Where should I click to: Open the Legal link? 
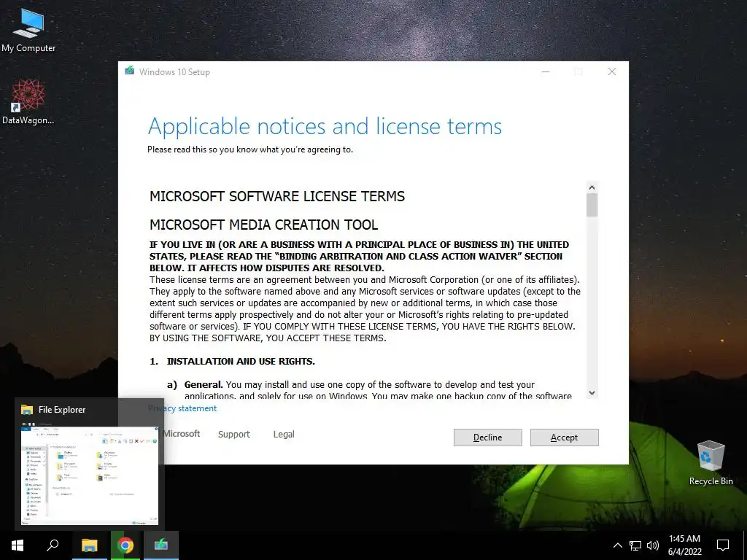(284, 435)
